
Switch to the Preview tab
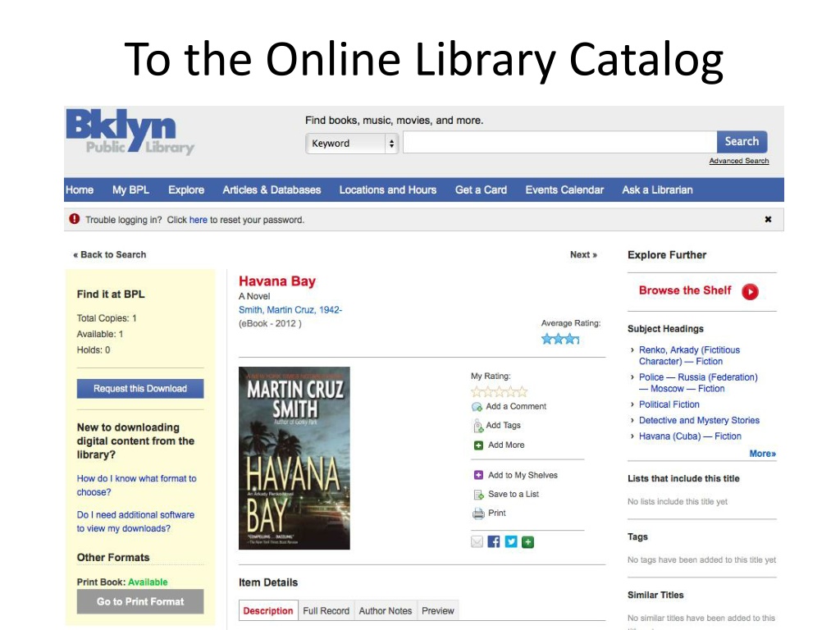(438, 610)
